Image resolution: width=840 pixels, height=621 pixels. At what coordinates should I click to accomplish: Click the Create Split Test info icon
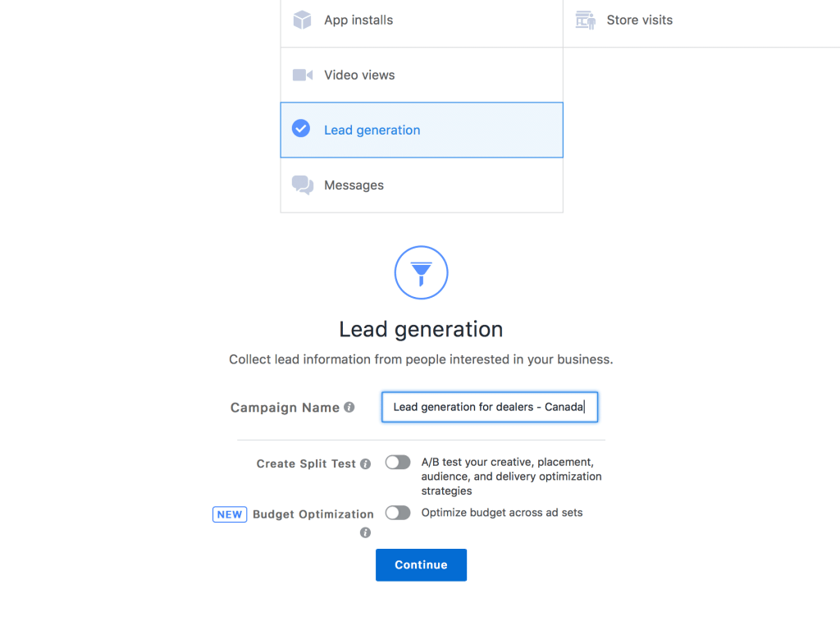coord(364,463)
